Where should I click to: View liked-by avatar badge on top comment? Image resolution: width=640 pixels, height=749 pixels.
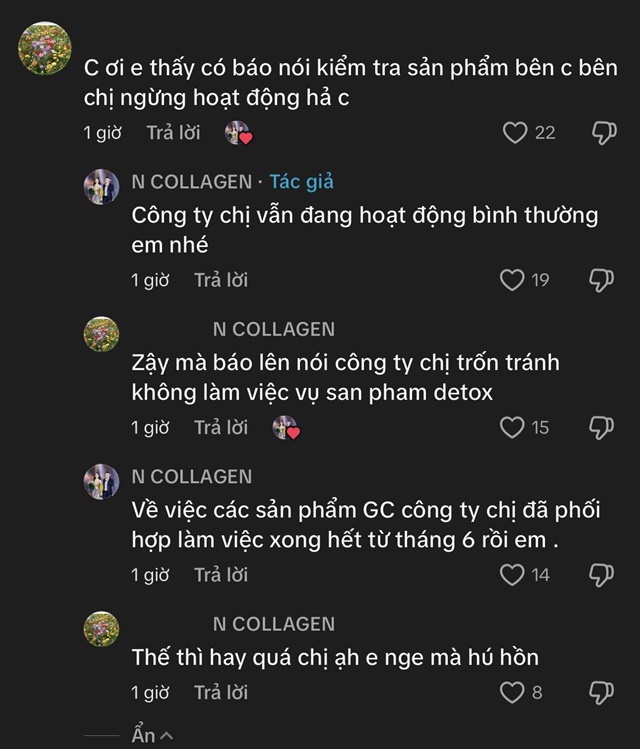click(x=238, y=133)
